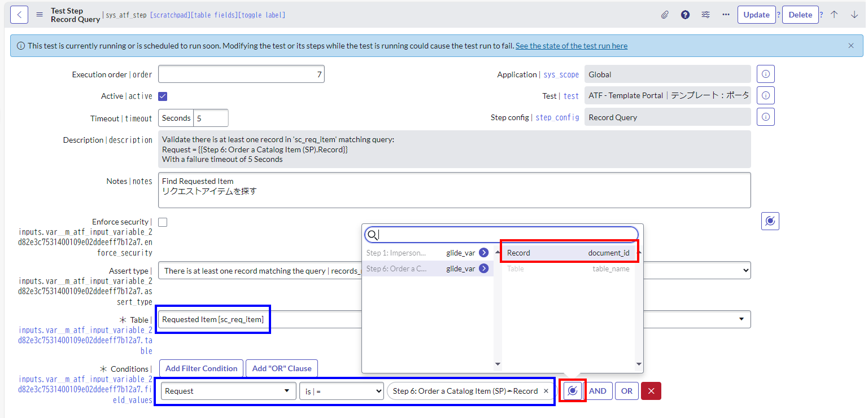This screenshot has height=418, width=868.
Task: Enable the Enforce security checkbox
Action: point(163,222)
